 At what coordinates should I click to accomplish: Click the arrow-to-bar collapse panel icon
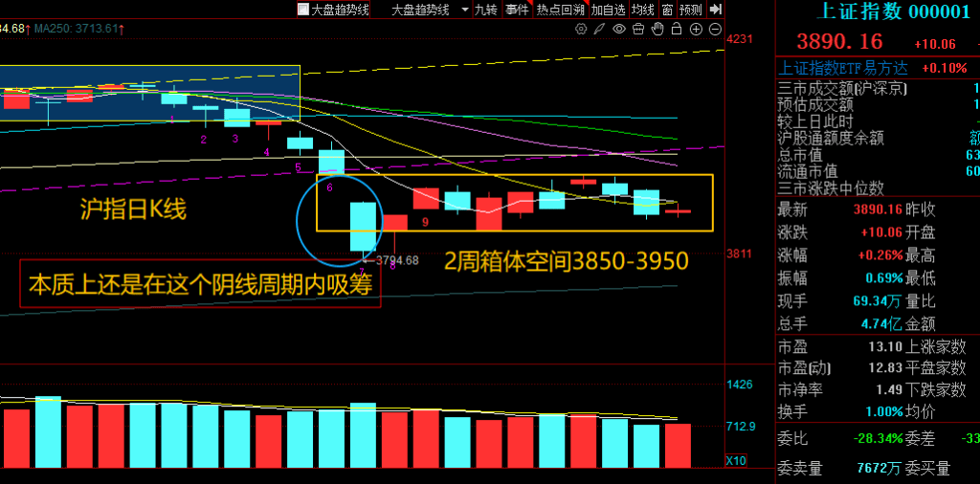click(x=715, y=10)
